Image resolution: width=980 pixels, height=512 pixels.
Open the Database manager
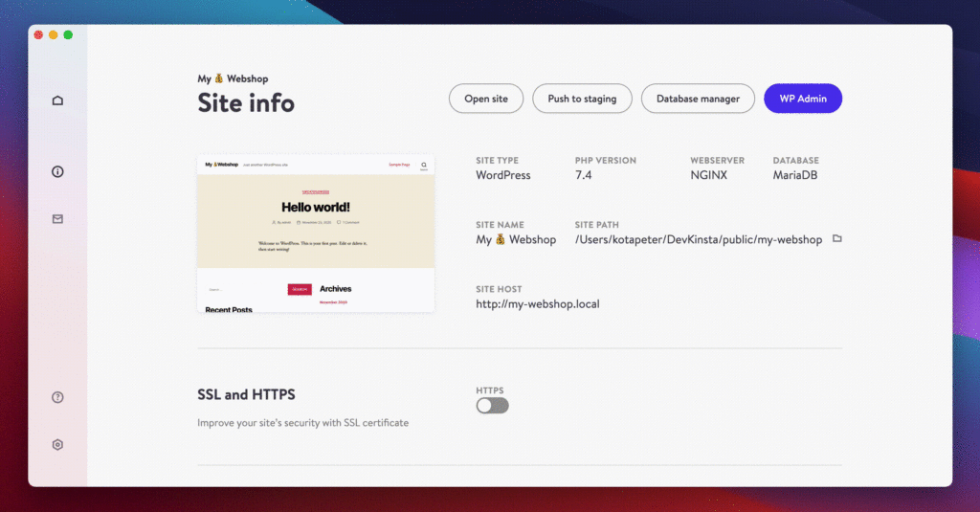(x=698, y=99)
